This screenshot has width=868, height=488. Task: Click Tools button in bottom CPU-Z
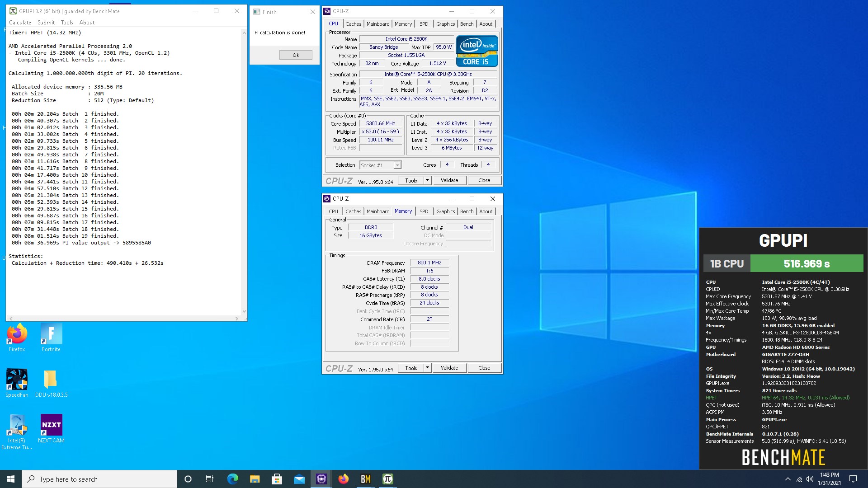tap(411, 368)
